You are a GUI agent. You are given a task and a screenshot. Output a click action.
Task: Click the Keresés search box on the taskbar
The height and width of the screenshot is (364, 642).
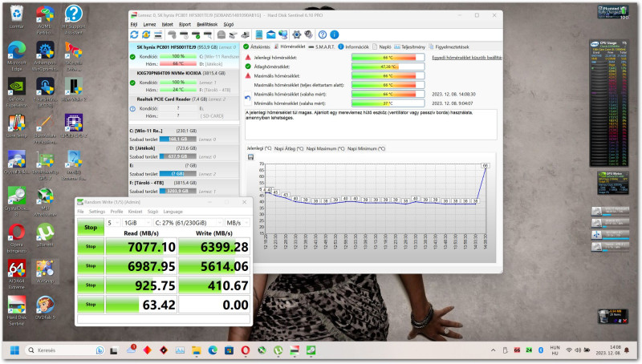click(x=65, y=350)
